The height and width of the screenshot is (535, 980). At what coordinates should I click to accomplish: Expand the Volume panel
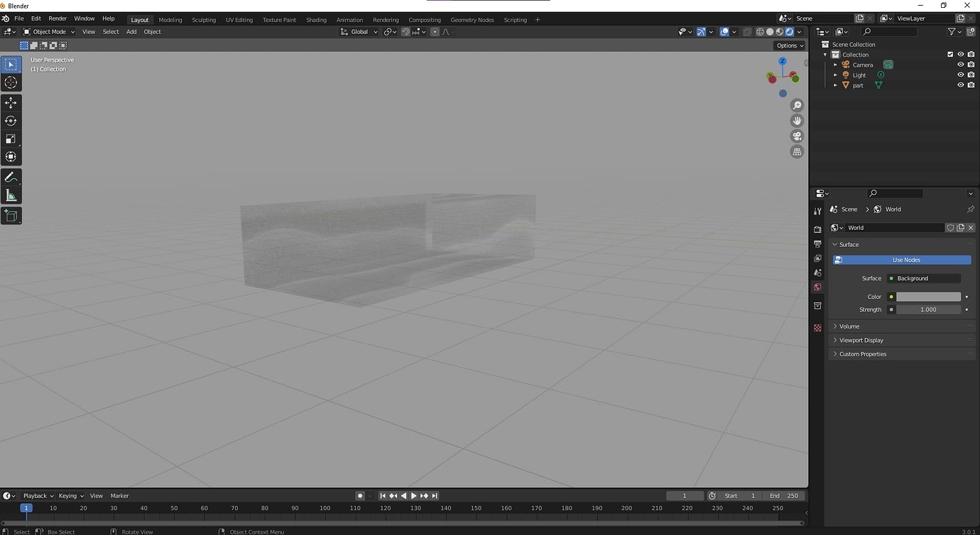click(902, 326)
